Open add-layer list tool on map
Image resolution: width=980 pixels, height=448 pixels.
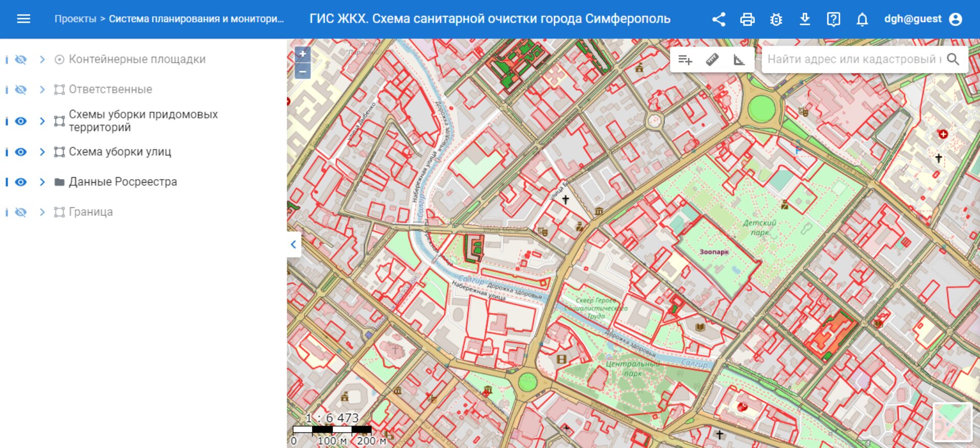[x=685, y=60]
